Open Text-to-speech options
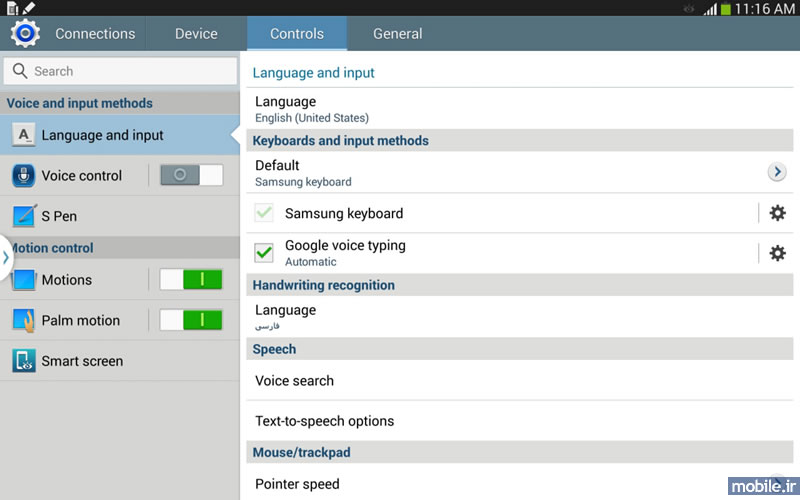This screenshot has height=500, width=800. (519, 421)
